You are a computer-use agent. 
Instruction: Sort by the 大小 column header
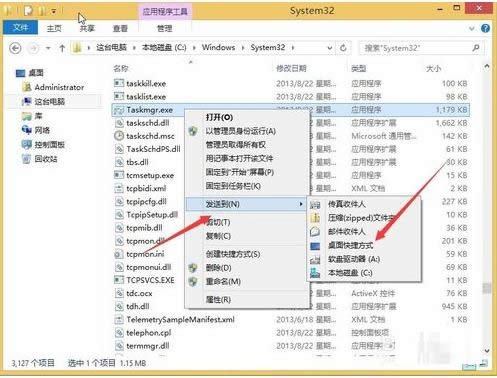pos(433,69)
